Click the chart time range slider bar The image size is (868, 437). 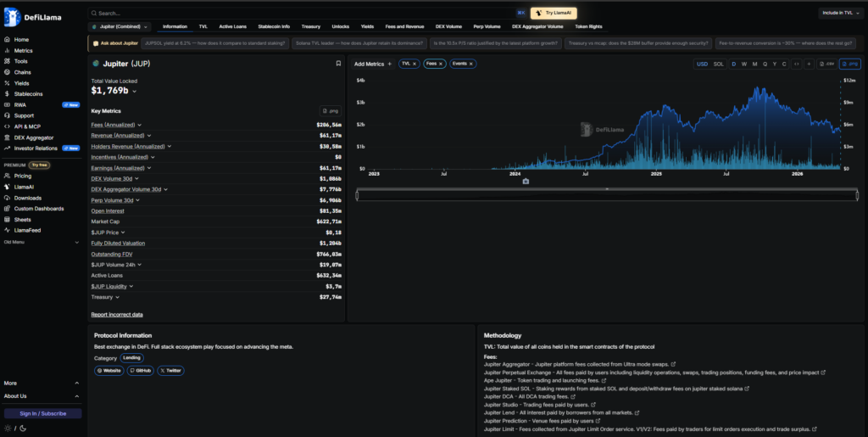pos(607,196)
